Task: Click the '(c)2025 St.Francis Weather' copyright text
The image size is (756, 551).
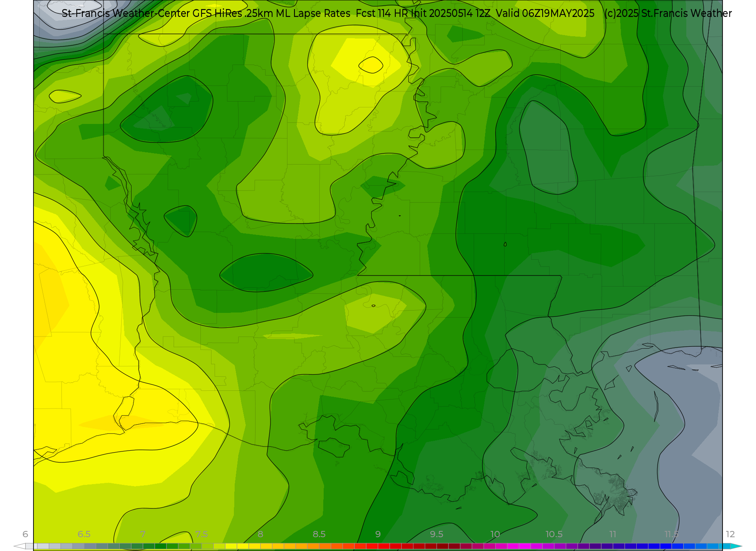Action: pos(668,13)
